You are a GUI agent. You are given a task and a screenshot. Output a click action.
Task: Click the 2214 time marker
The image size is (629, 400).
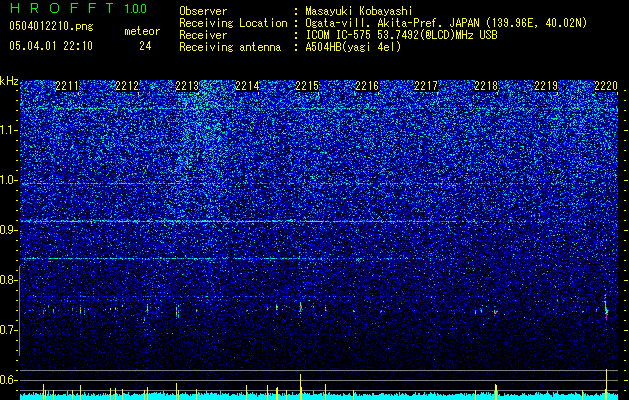click(x=247, y=85)
